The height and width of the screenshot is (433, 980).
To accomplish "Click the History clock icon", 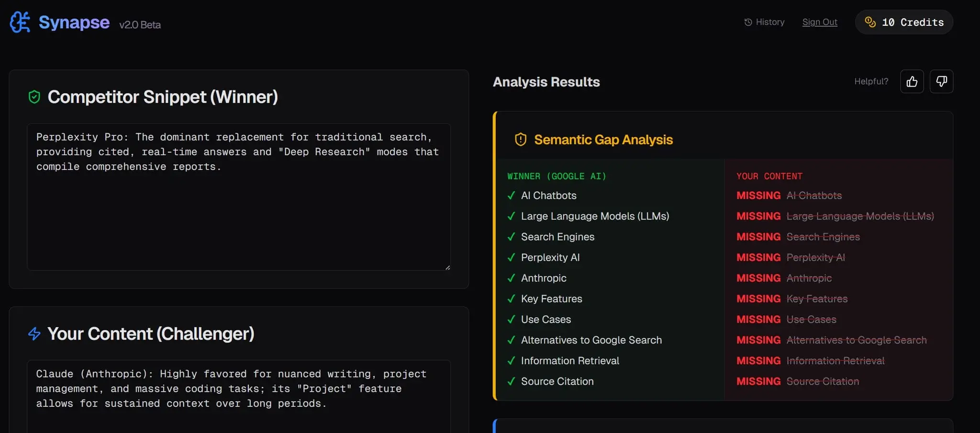I will [748, 22].
